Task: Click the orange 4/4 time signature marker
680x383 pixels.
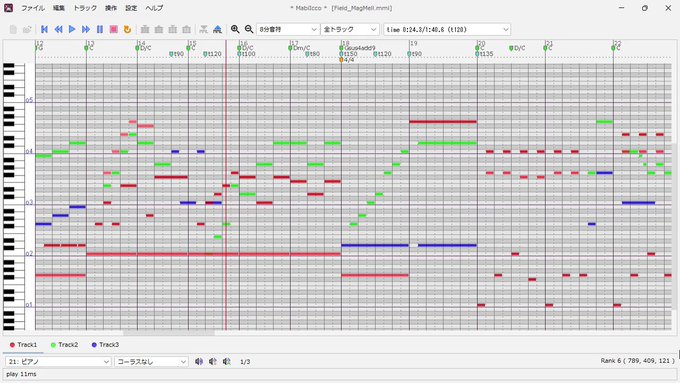Action: coord(347,60)
